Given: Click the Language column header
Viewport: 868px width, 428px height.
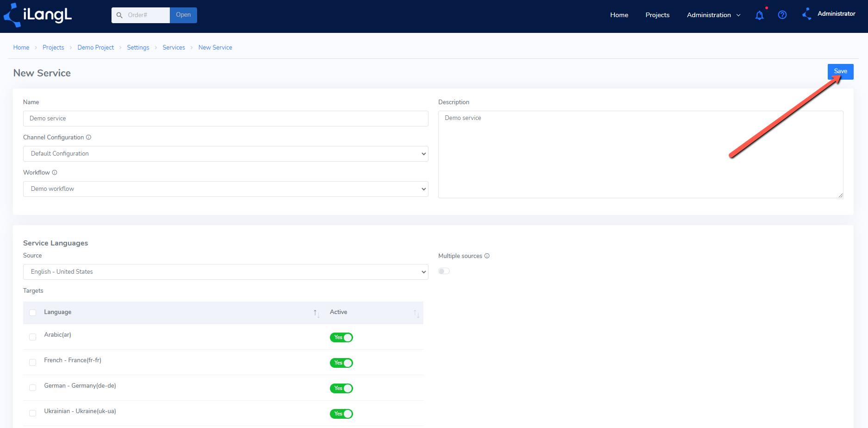Looking at the screenshot, I should (x=58, y=312).
